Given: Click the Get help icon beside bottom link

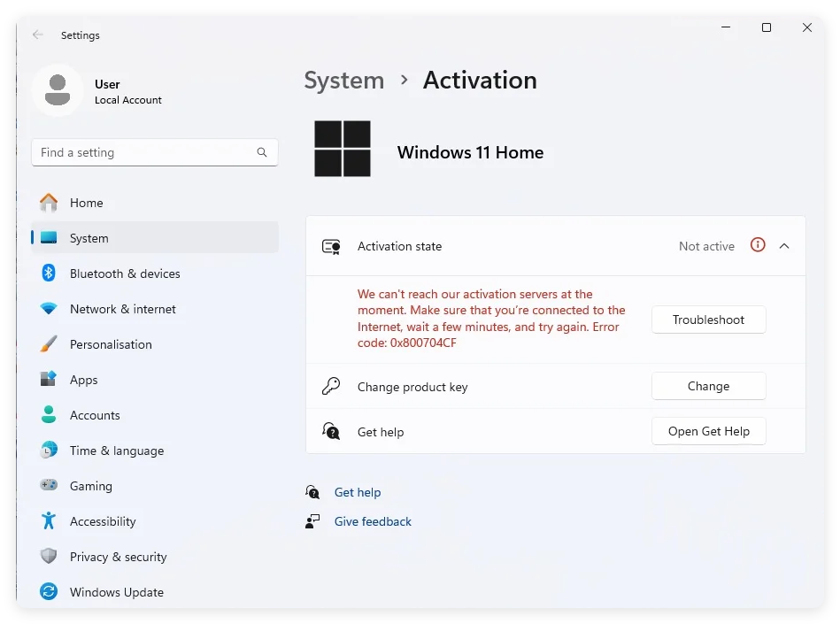Looking at the screenshot, I should click(312, 492).
